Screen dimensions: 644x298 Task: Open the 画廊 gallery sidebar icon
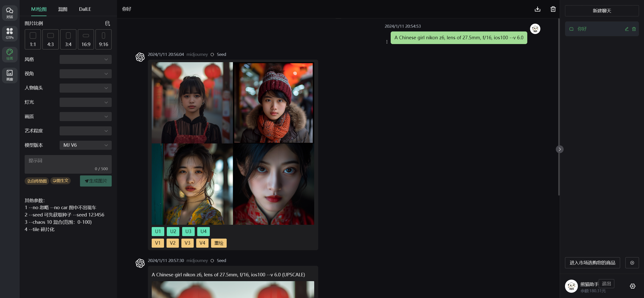10,75
